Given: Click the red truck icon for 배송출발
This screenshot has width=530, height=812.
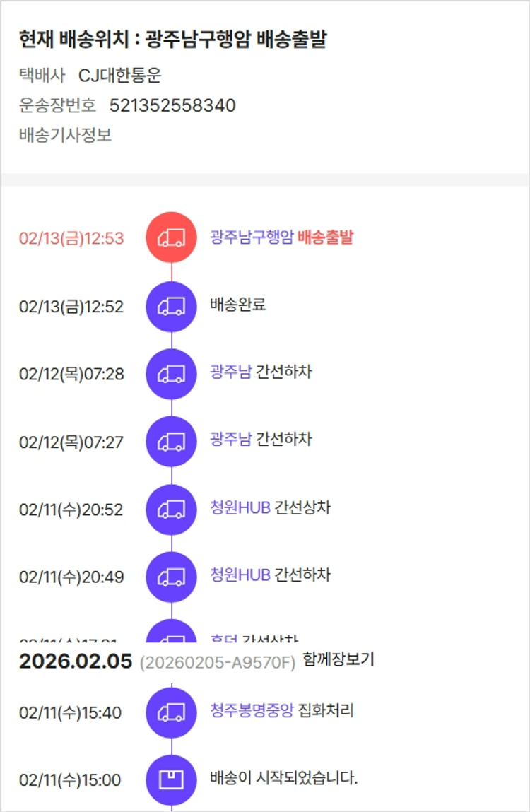Looking at the screenshot, I should (171, 238).
